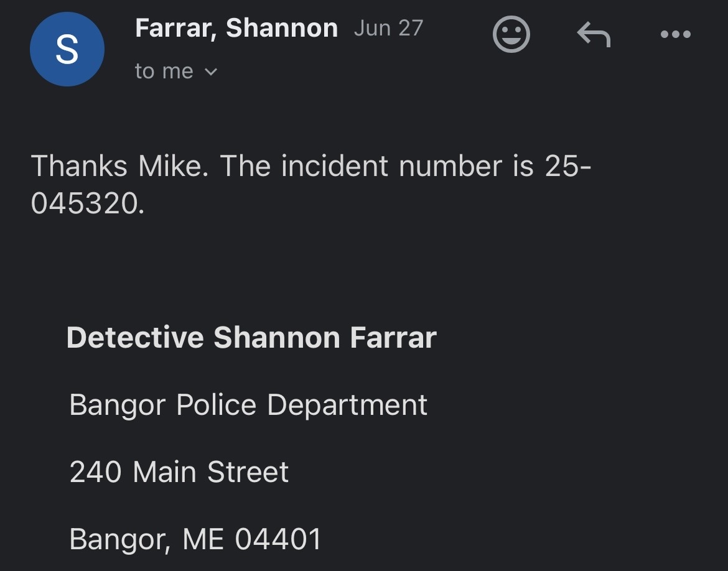Open sender name 'Farrar, Shannon'
The width and height of the screenshot is (728, 571).
236,29
